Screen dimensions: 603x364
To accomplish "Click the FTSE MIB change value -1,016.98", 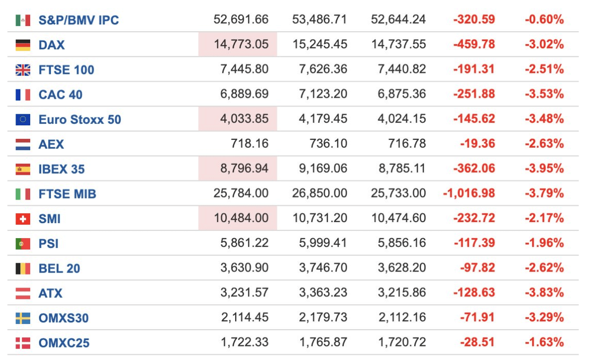I will pyautogui.click(x=469, y=193).
